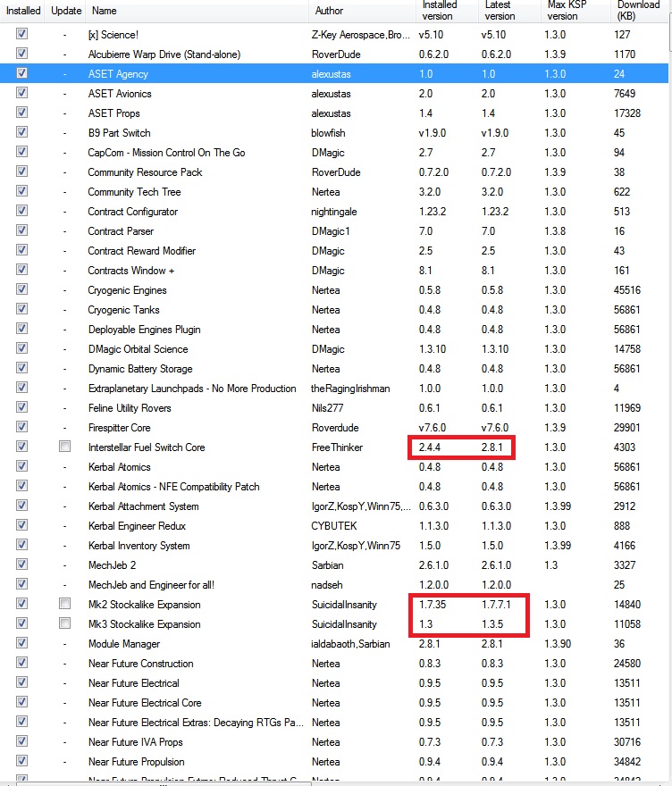
Task: Uncheck the Installed box for ASET Agency
Action: point(21,73)
